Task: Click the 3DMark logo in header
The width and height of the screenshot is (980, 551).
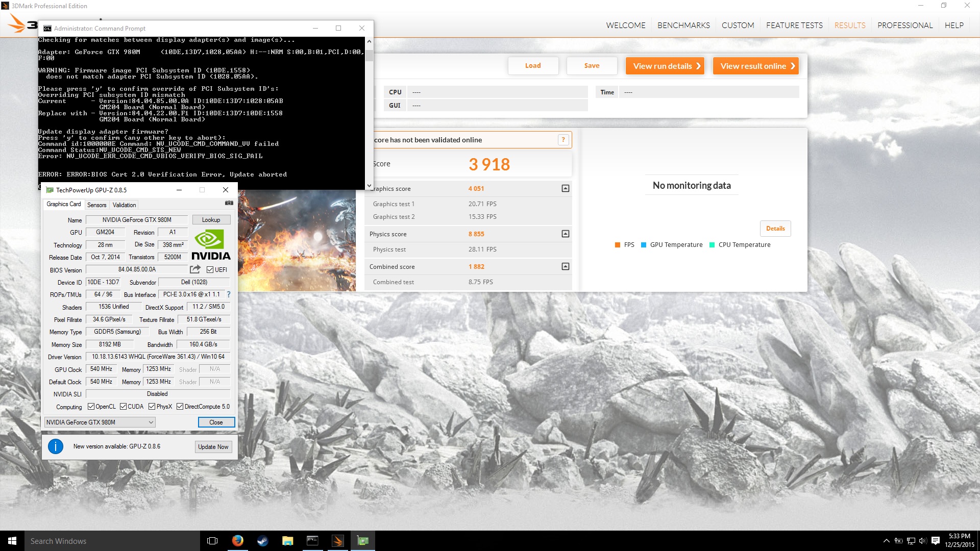Action: point(23,24)
